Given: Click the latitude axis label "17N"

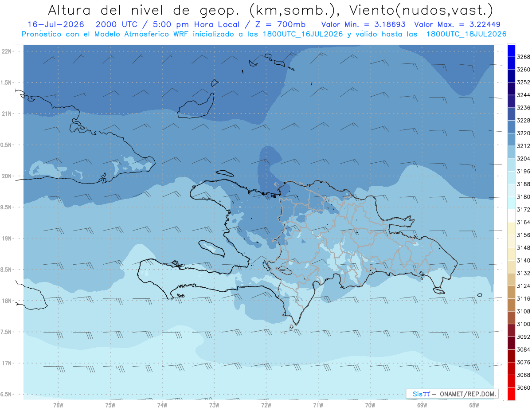Looking at the screenshot, I should coord(7,363).
